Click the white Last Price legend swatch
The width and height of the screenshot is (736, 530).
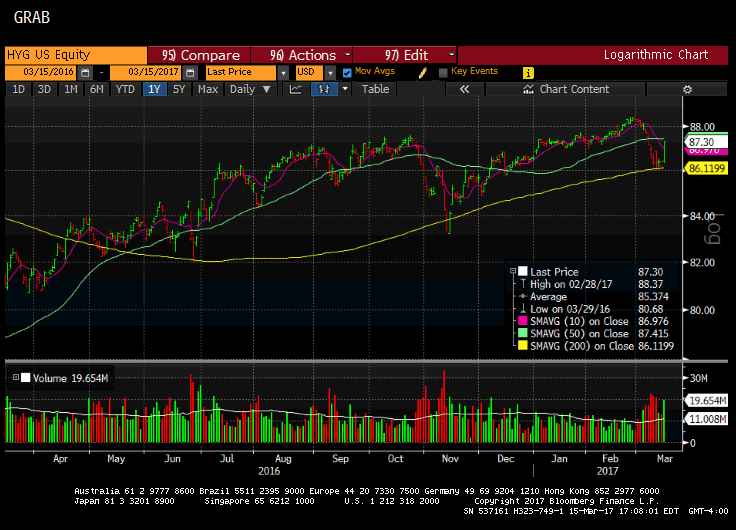522,271
